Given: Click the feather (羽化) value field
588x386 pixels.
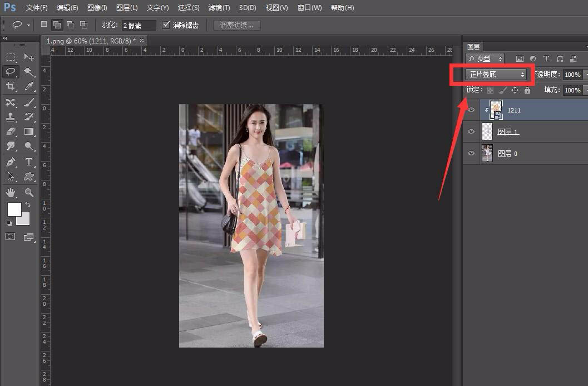Looking at the screenshot, I should pos(139,26).
